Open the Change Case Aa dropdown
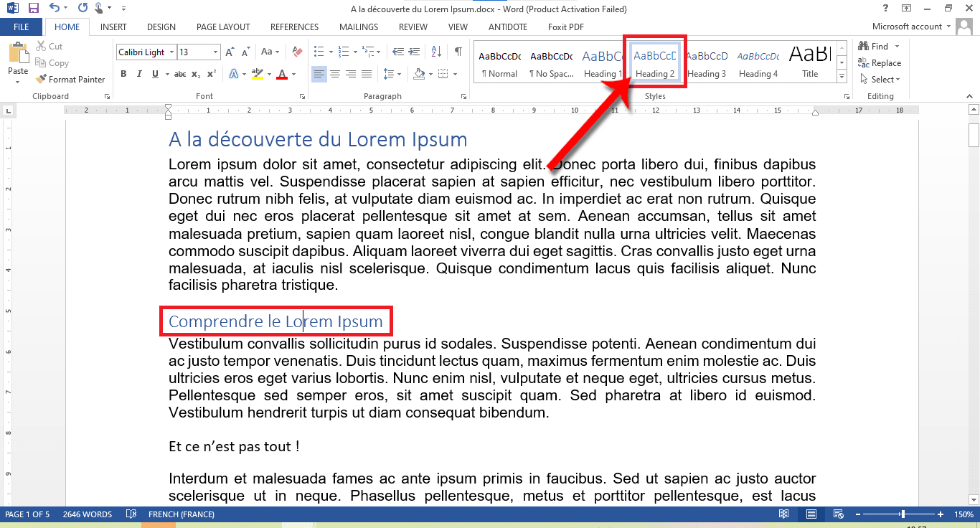The image size is (980, 528). [x=270, y=52]
